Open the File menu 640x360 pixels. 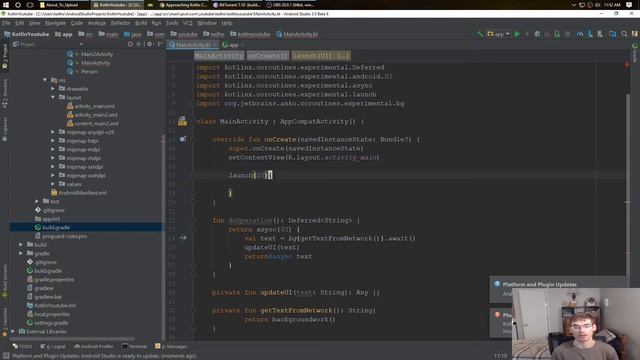pos(6,23)
